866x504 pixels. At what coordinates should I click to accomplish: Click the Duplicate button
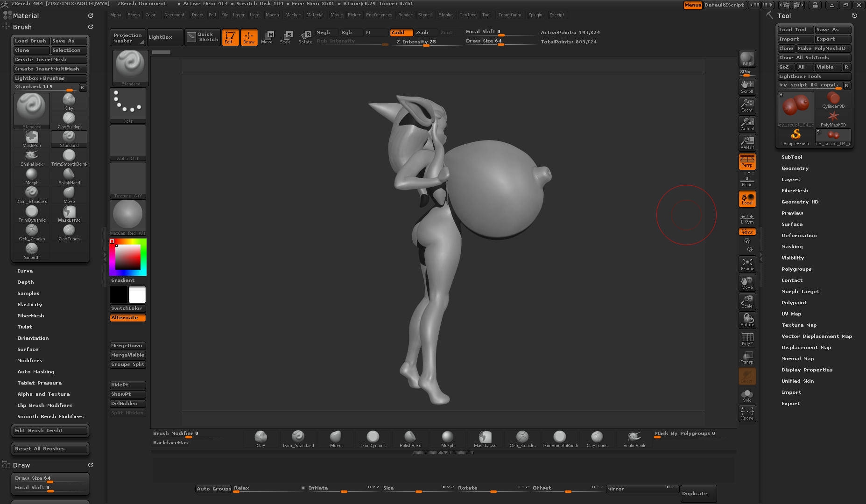point(698,494)
